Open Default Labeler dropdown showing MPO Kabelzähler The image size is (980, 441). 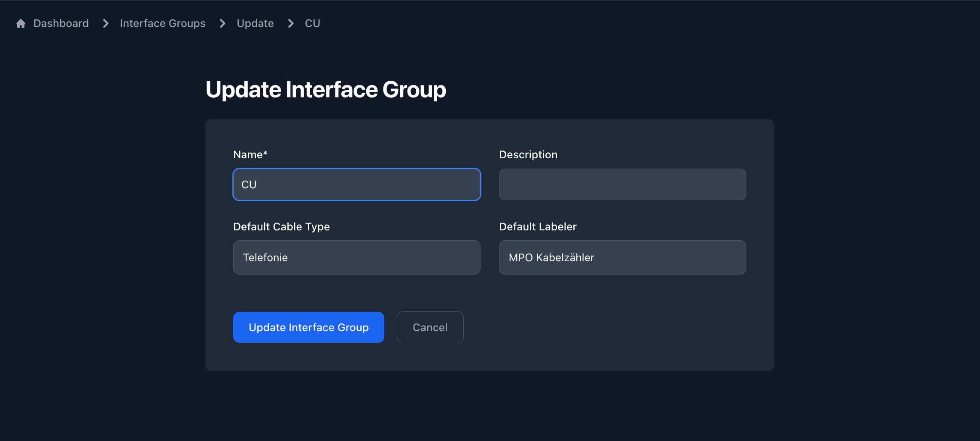[x=622, y=257]
